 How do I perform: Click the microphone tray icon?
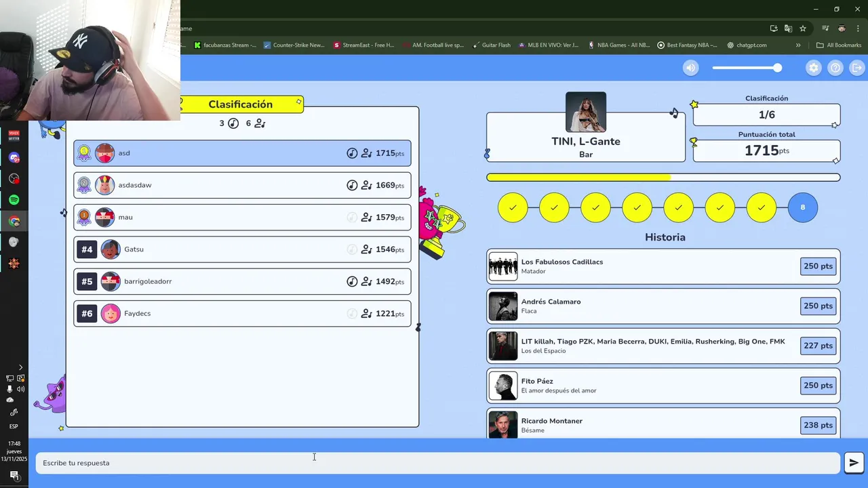[9, 389]
